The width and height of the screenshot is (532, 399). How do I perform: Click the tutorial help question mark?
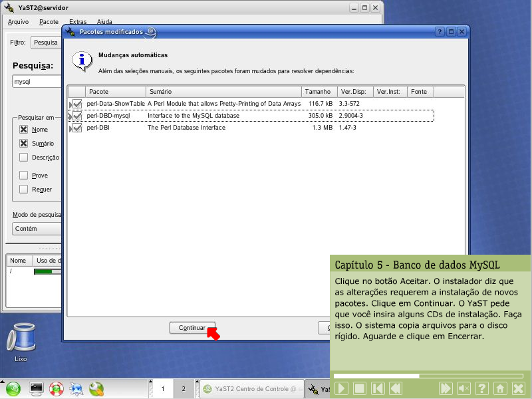click(x=483, y=388)
